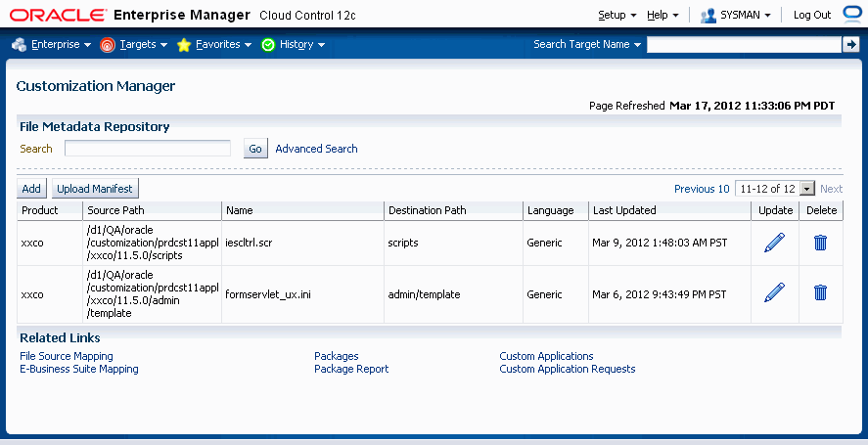Viewport: 868px width, 445px height.
Task: Edit the iescltrl.scr row with pencil icon
Action: click(774, 243)
